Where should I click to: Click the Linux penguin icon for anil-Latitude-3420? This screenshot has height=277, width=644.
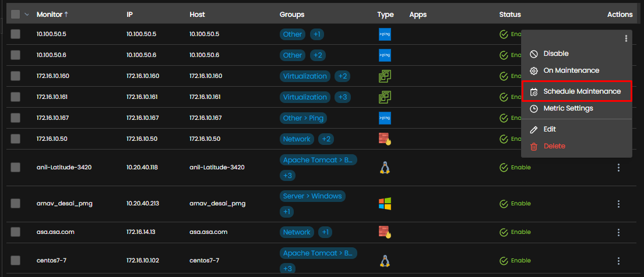(385, 168)
